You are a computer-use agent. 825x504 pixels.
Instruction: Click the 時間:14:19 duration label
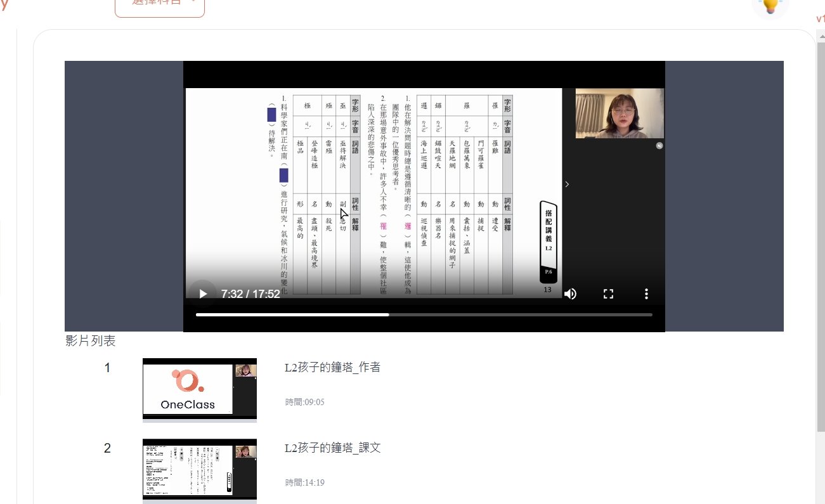[x=305, y=482]
